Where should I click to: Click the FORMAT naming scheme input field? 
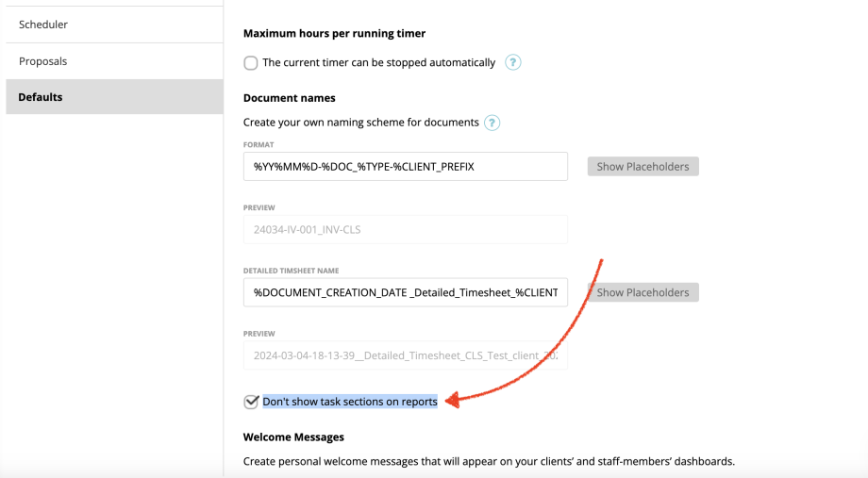tap(405, 167)
